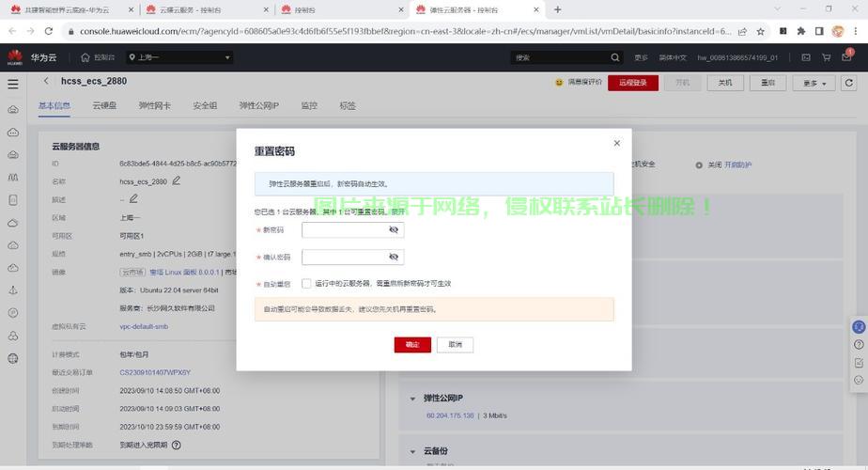Go back using arrow beside hcss_ecs_2880
This screenshot has height=470, width=868.
click(x=46, y=81)
